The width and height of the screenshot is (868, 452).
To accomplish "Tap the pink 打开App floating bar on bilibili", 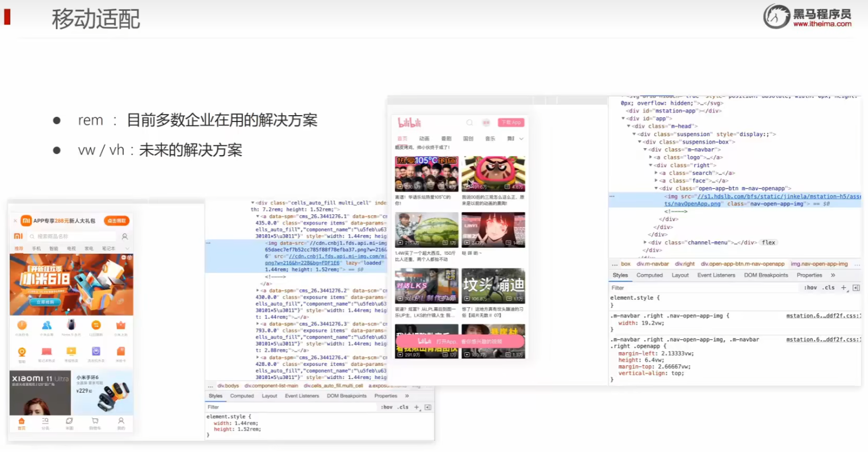I will tap(460, 341).
